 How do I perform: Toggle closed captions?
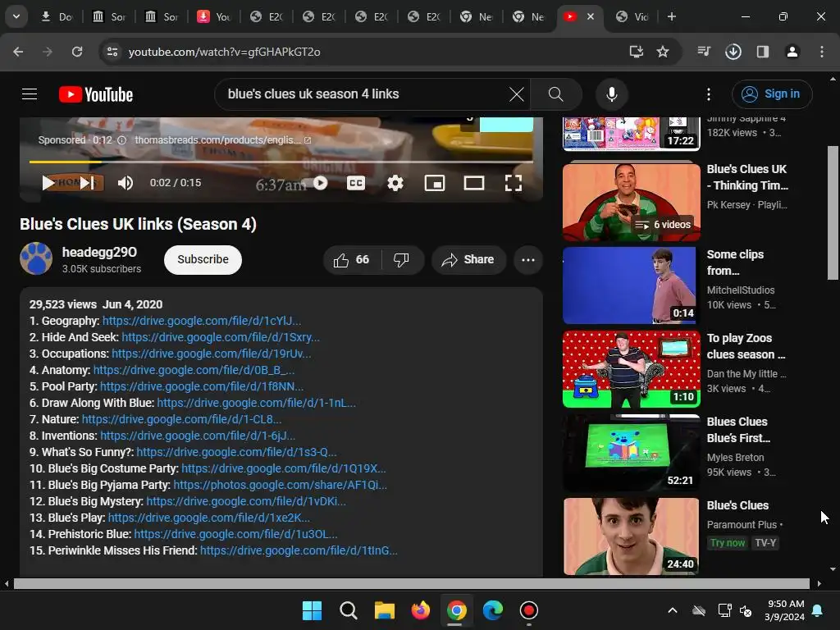tap(356, 183)
